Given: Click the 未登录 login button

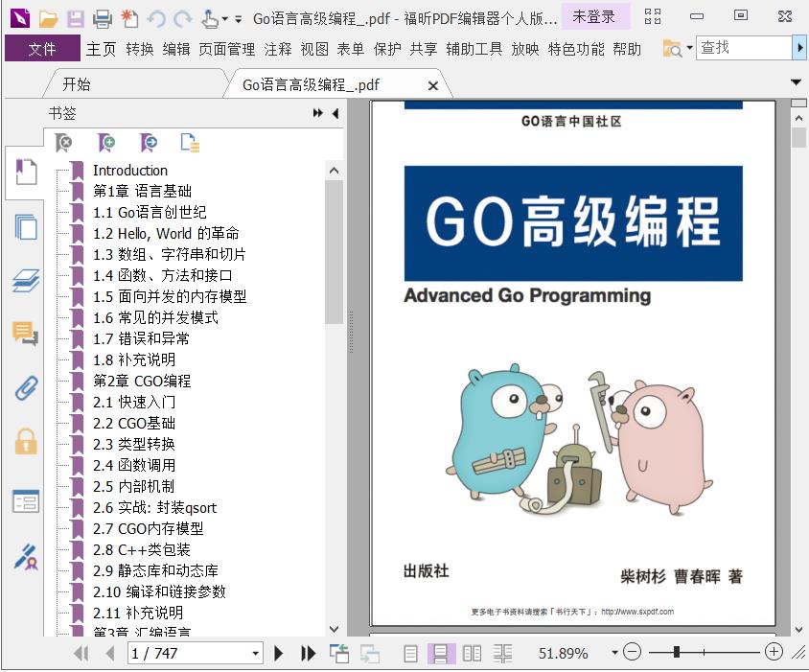Looking at the screenshot, I should click(x=594, y=17).
